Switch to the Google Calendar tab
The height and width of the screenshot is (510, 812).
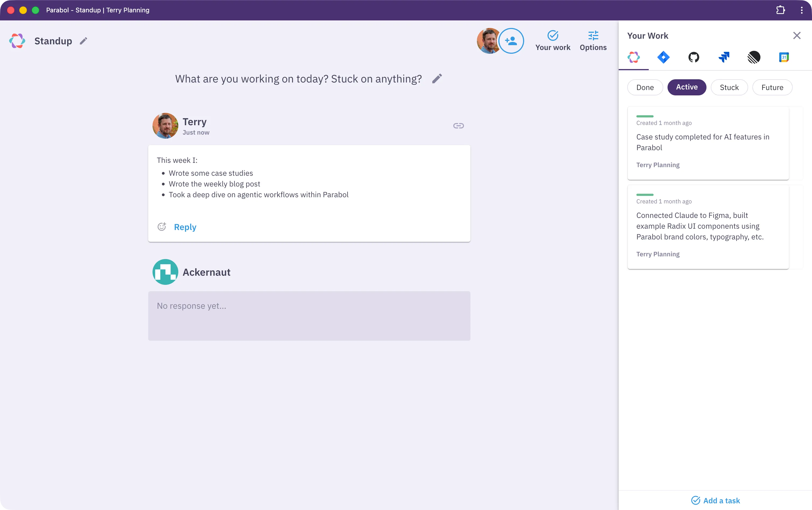tap(784, 57)
